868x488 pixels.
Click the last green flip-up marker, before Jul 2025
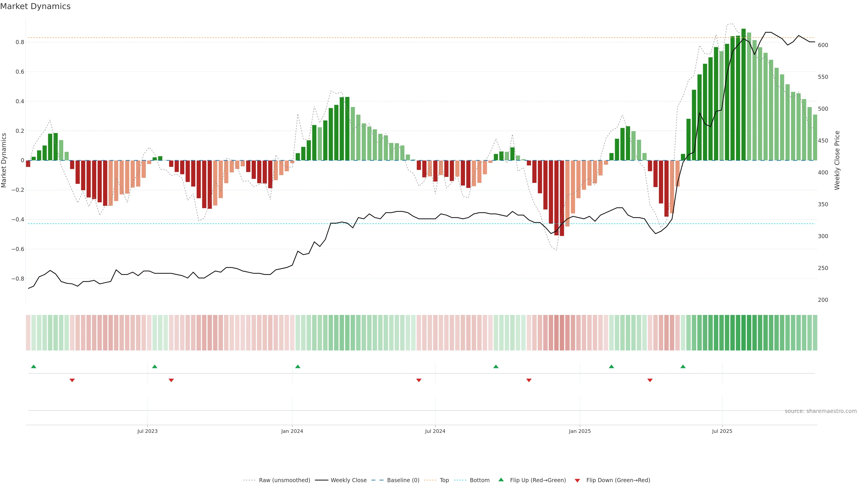coord(683,366)
